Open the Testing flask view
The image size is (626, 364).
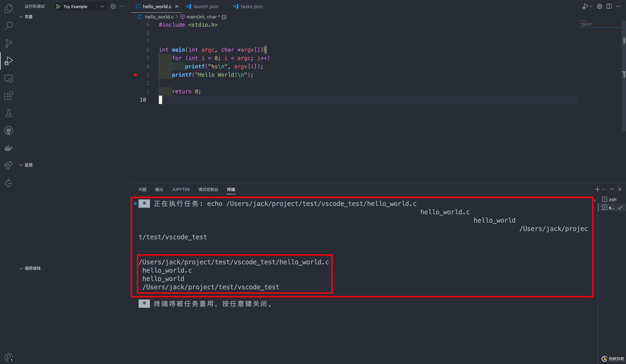[9, 113]
